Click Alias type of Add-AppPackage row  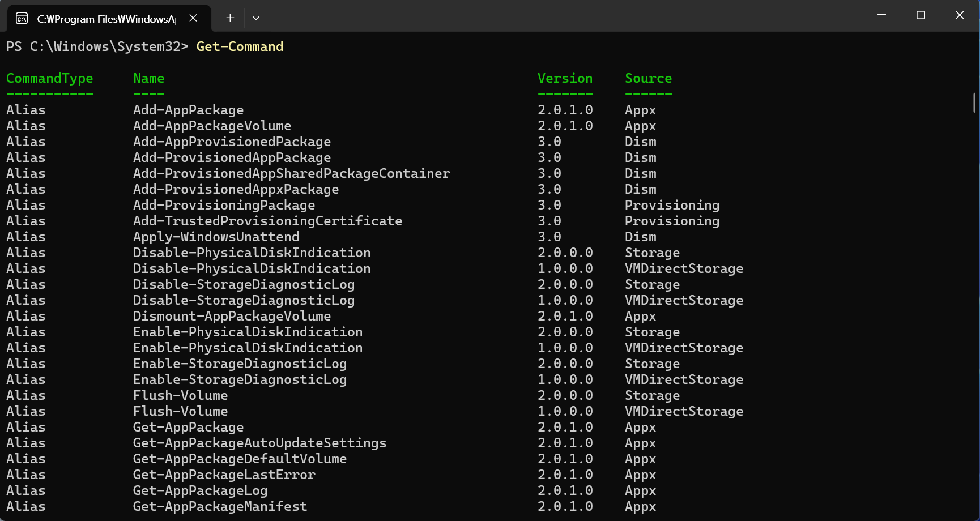pos(26,110)
